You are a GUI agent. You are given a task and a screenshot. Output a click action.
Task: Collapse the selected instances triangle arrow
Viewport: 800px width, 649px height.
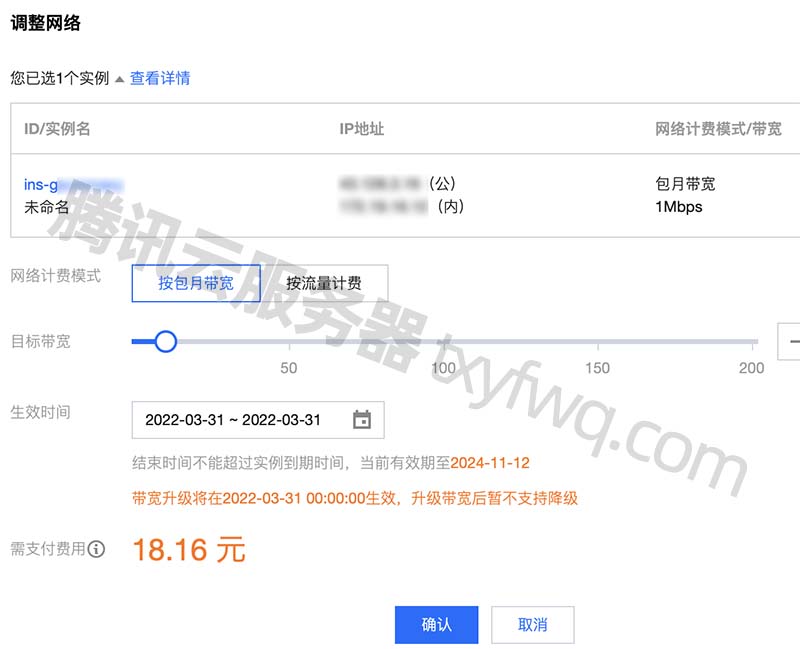119,79
